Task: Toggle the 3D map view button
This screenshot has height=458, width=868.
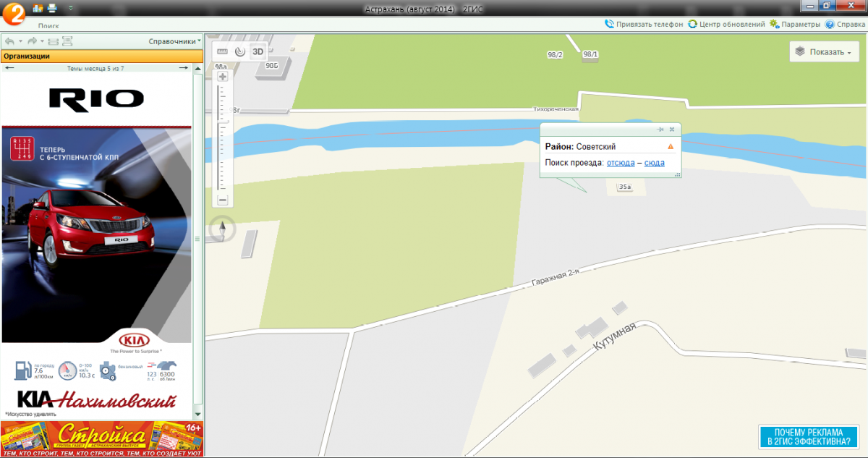Action: pyautogui.click(x=258, y=51)
